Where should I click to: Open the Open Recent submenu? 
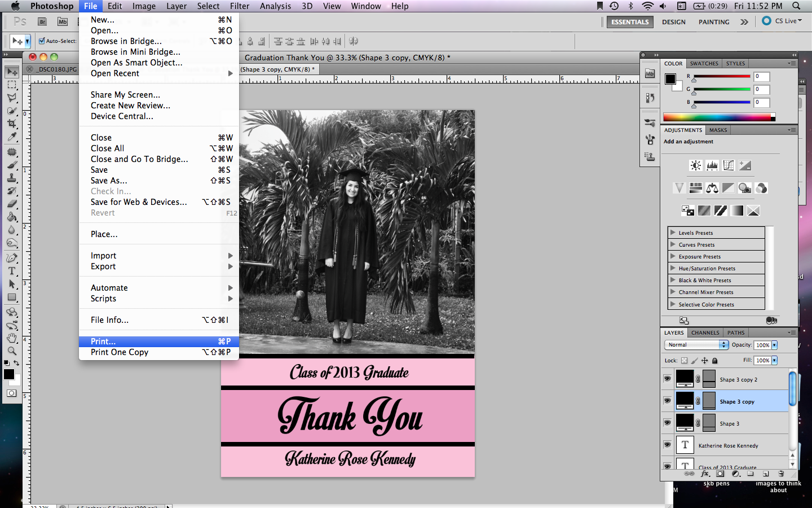[x=159, y=73]
